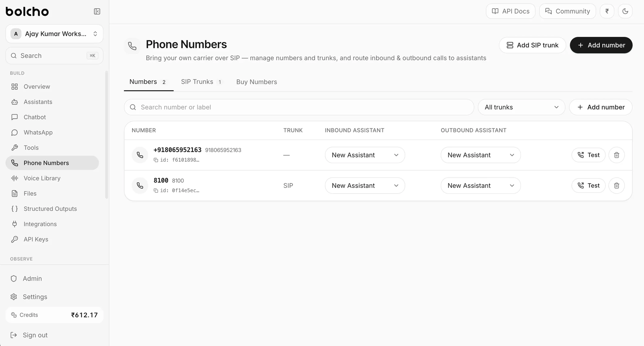Open Admin section
Viewport: 644px width, 346px height.
click(54, 279)
